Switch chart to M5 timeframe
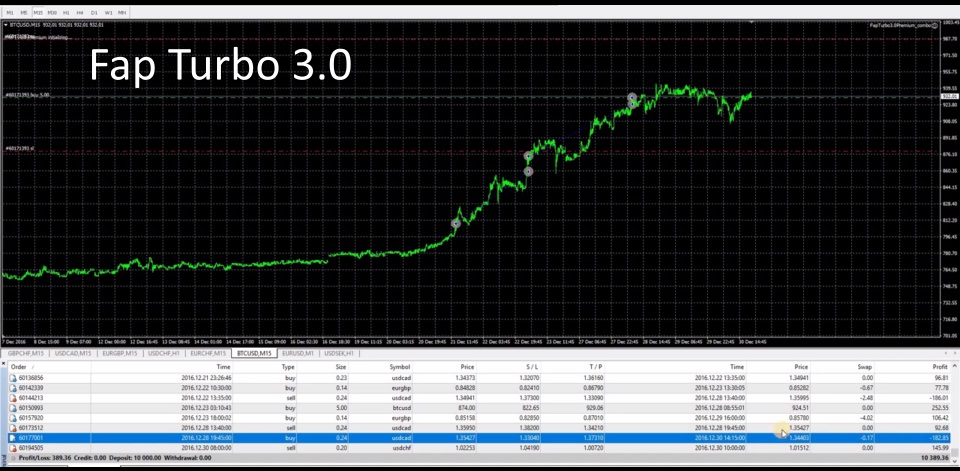 click(24, 12)
